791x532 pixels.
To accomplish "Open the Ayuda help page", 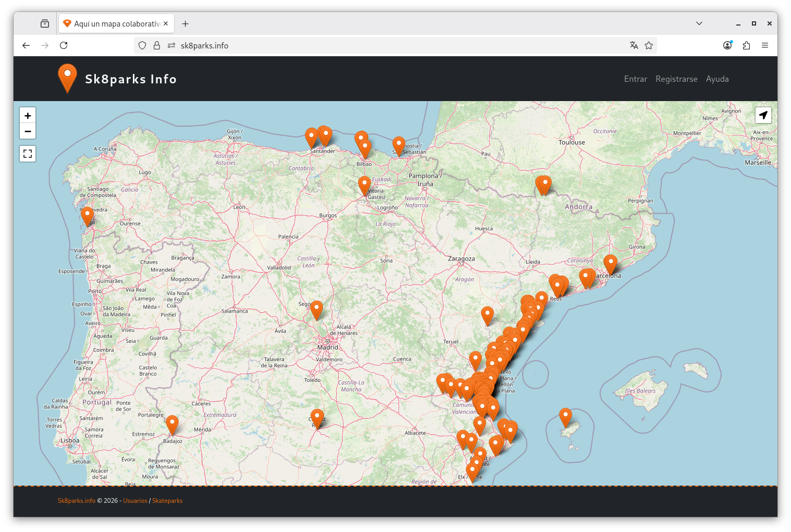I will [717, 79].
